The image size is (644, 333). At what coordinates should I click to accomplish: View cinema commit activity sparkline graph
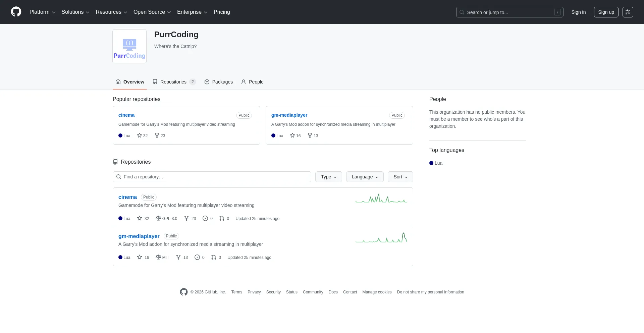(x=381, y=199)
